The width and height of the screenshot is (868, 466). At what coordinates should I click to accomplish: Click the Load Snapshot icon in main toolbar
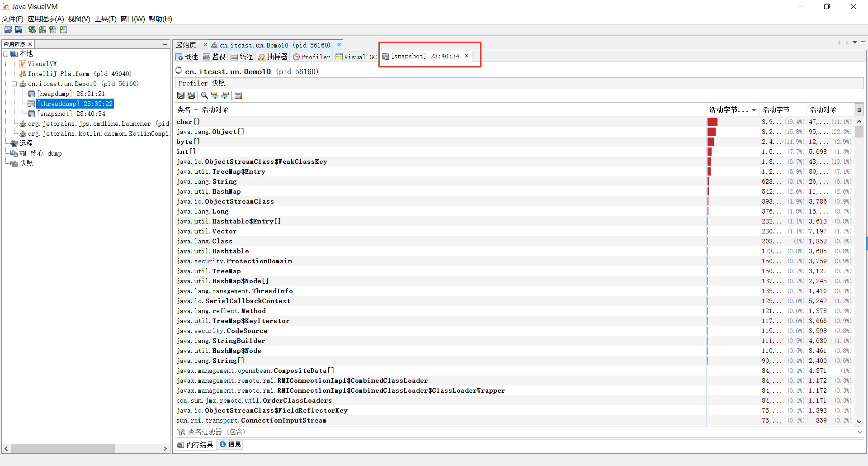click(8, 30)
